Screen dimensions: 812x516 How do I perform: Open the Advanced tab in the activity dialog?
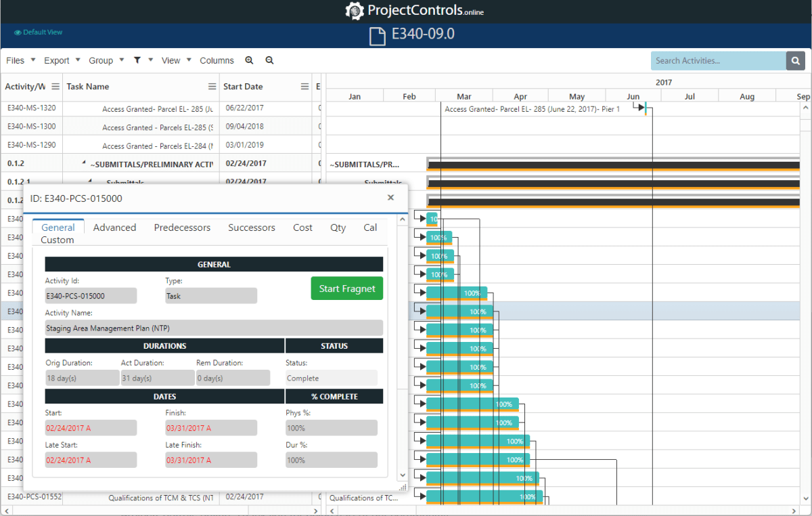click(114, 228)
